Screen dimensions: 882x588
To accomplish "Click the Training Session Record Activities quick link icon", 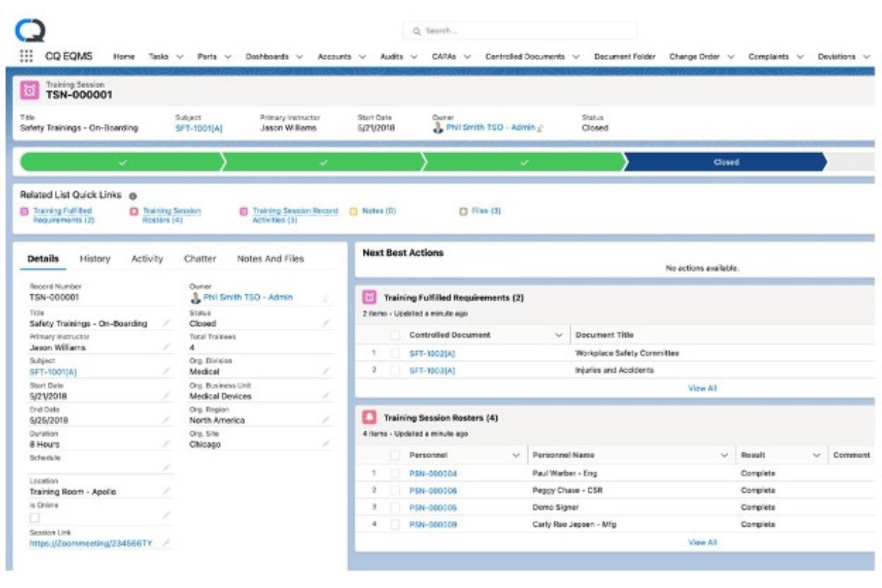I will 244,211.
